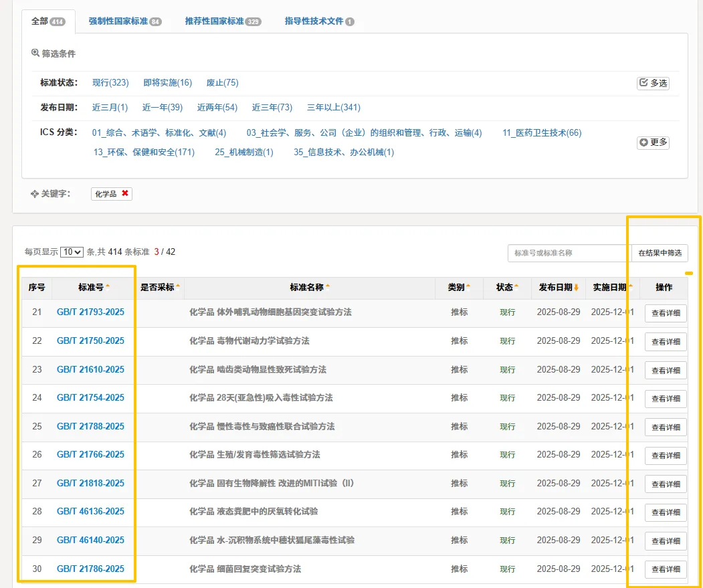Filter publish date 近两年(54)
The image size is (703, 588).
pyautogui.click(x=217, y=107)
